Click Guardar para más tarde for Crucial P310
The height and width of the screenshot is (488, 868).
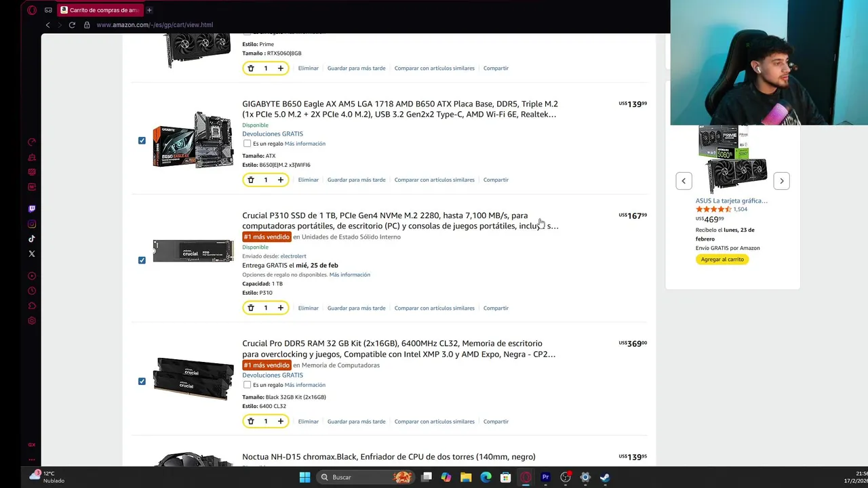coord(356,308)
